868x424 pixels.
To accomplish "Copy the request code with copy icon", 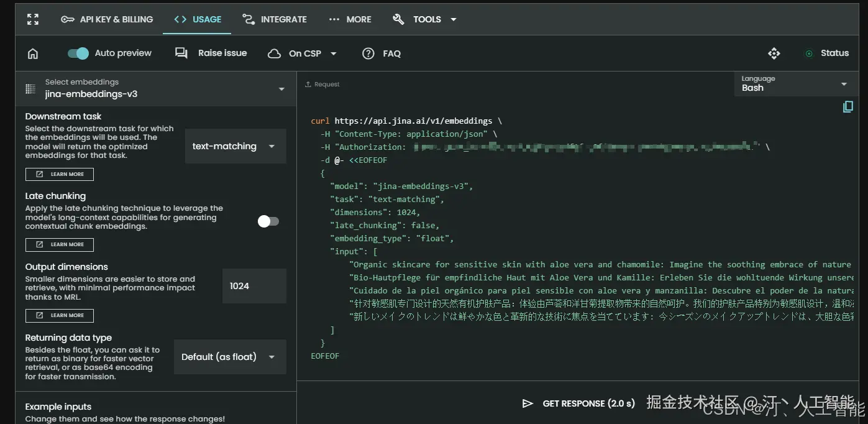I will tap(847, 107).
